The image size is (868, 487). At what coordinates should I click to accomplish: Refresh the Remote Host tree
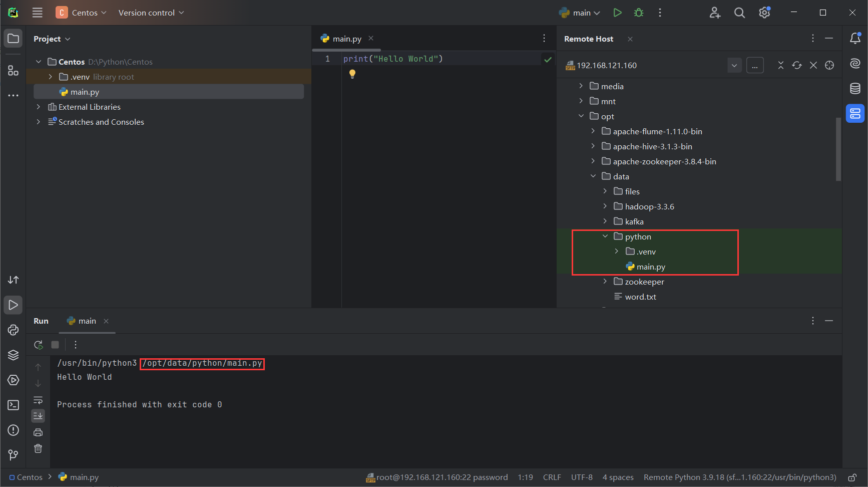tap(797, 65)
